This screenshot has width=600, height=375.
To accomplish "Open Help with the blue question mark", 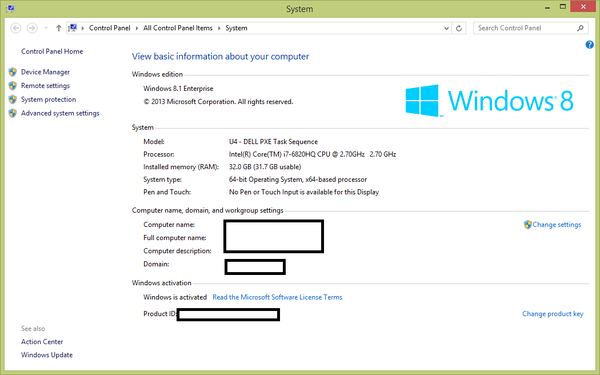I will point(589,45).
